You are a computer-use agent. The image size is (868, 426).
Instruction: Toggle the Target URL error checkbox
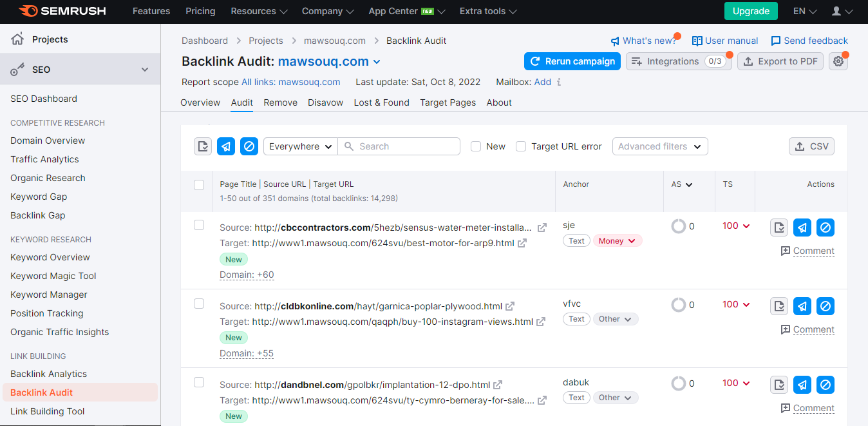521,146
